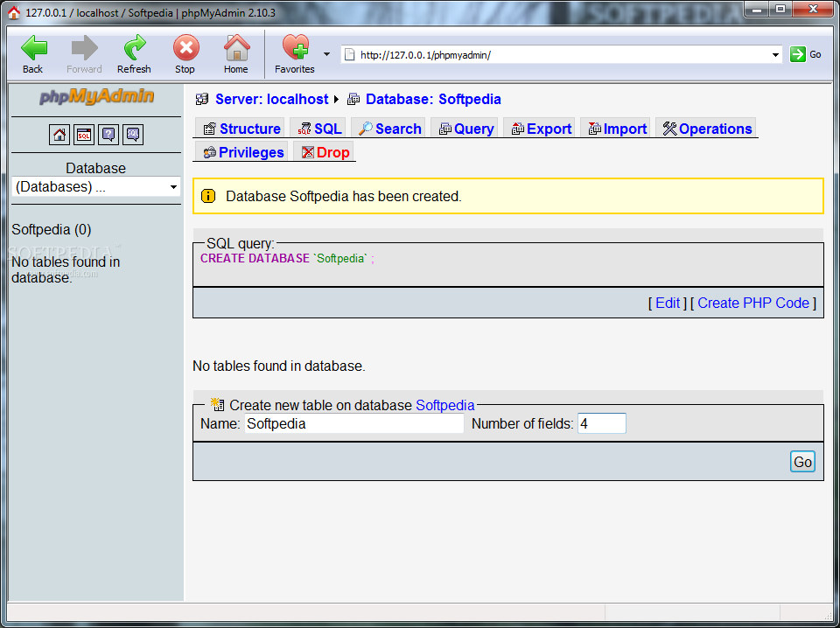Switch to the Query tab

[x=465, y=129]
